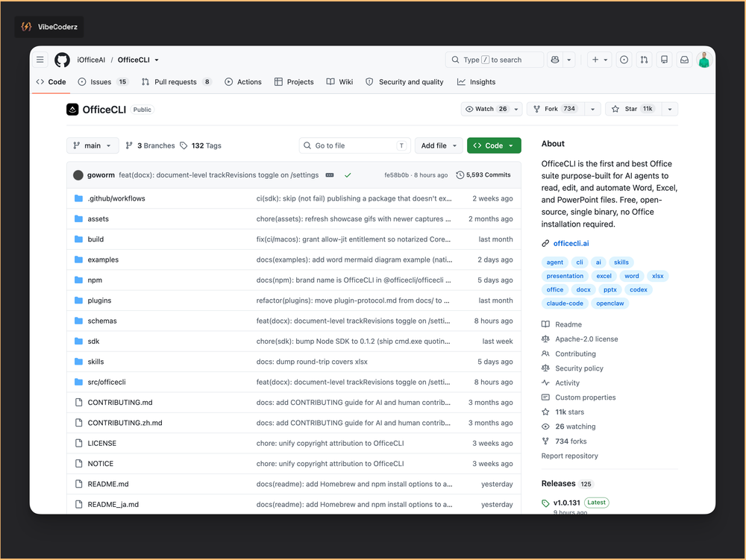
Task: Expand the Copilot dropdown arrow
Action: (569, 60)
